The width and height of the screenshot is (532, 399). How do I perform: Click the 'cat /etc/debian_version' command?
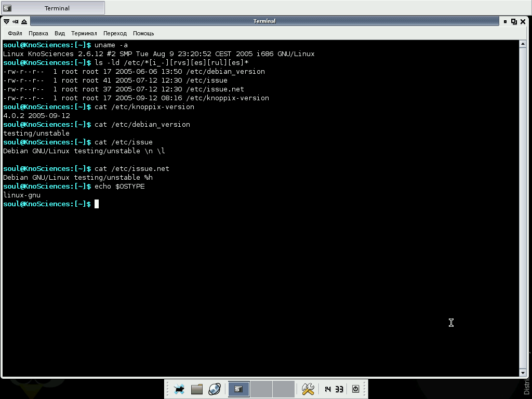pyautogui.click(x=142, y=125)
